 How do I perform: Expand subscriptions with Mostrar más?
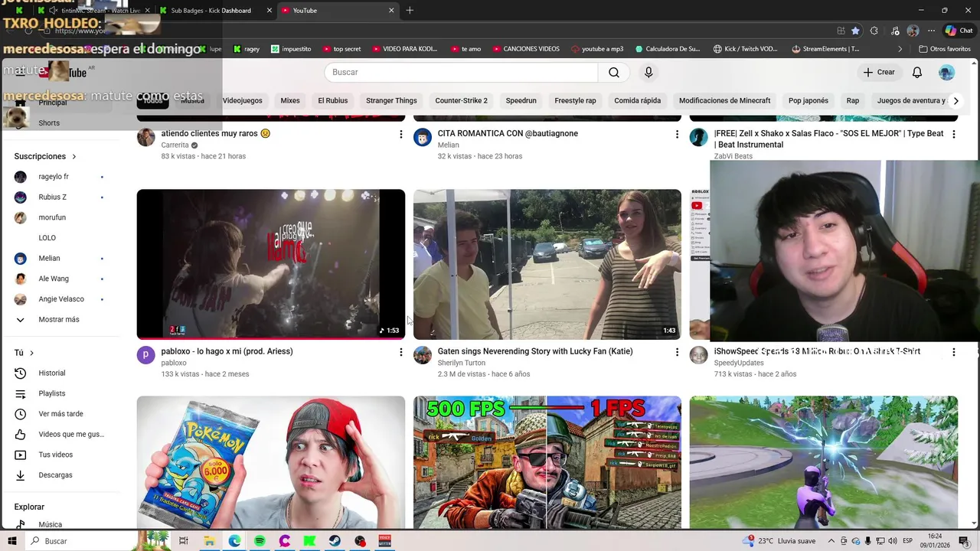pyautogui.click(x=59, y=320)
